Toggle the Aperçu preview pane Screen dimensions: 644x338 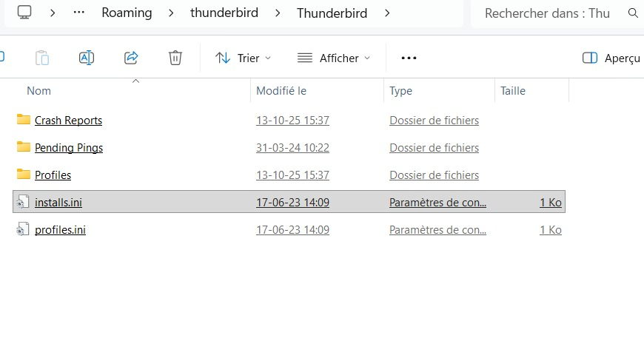click(x=611, y=58)
